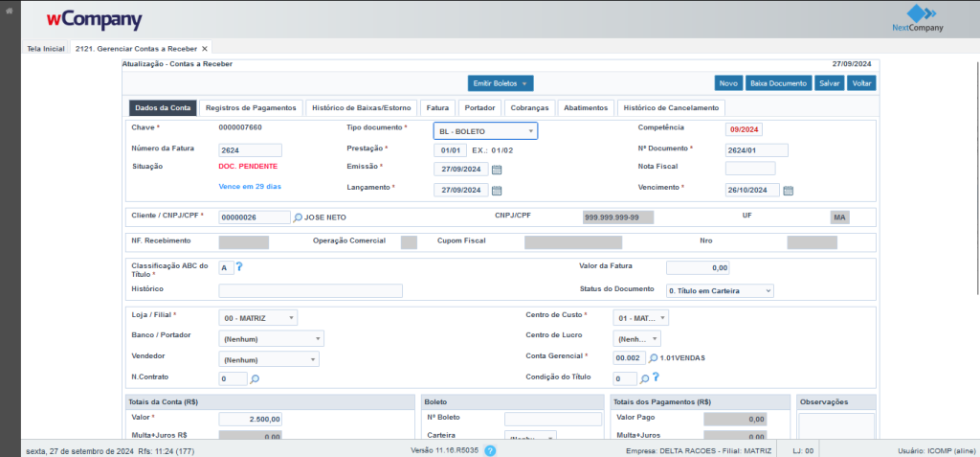The width and height of the screenshot is (980, 457).
Task: Click the NextCompany logo
Action: tap(918, 18)
